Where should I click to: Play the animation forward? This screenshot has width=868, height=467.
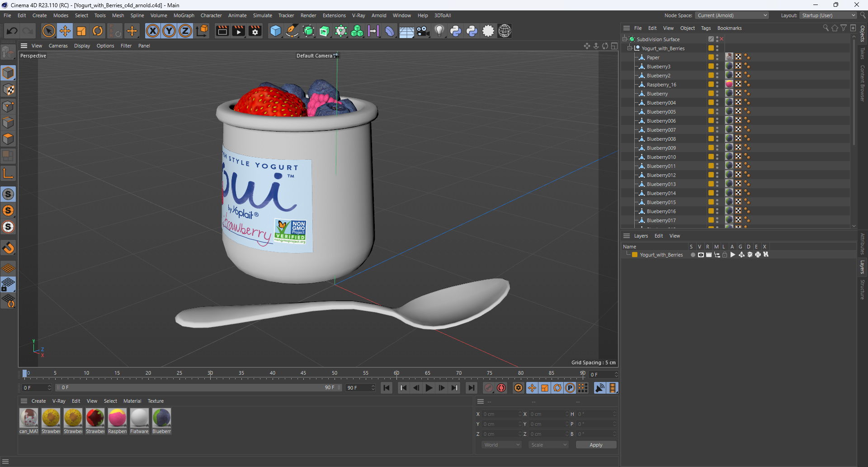[x=429, y=388]
